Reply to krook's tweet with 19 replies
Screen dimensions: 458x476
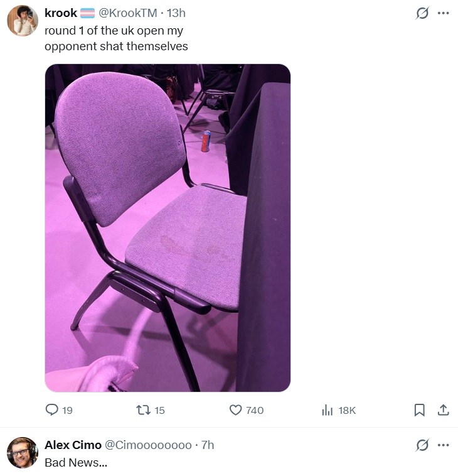point(59,410)
